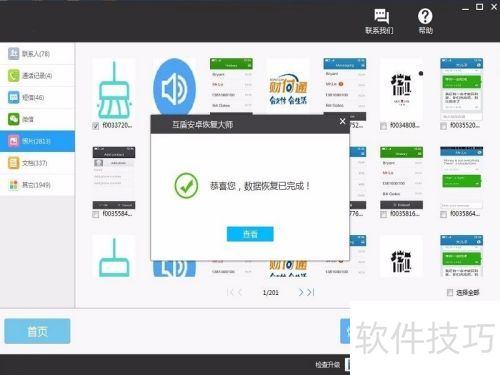Image resolution: width=500 pixels, height=375 pixels.
Task: Open the broom thumbnail above f0033720
Action: click(x=114, y=89)
